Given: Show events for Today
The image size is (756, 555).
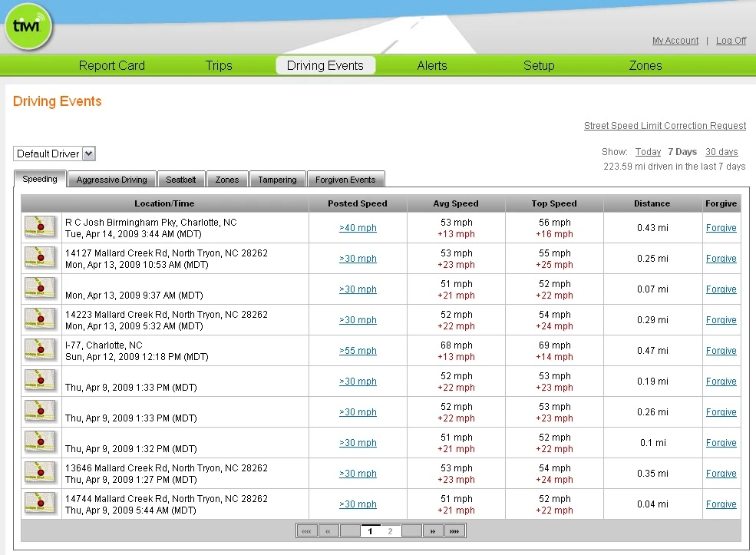Looking at the screenshot, I should 648,152.
